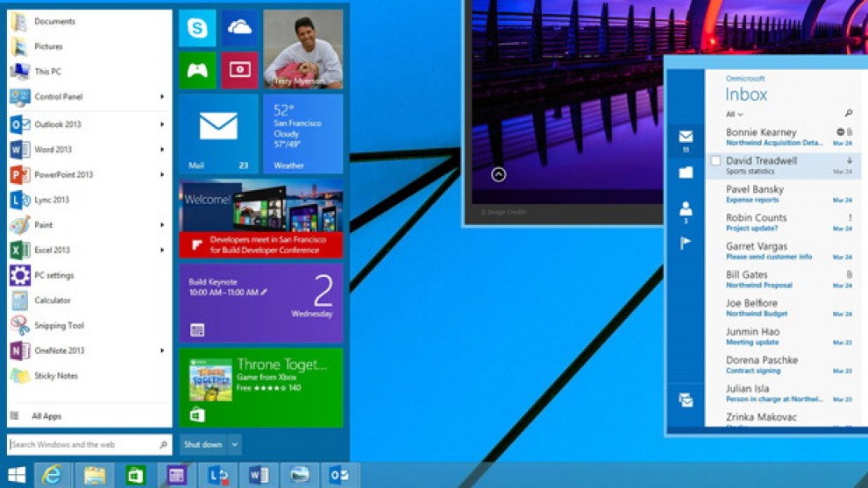Open the People icon in the Mail sidebar
The image size is (868, 488).
[686, 209]
